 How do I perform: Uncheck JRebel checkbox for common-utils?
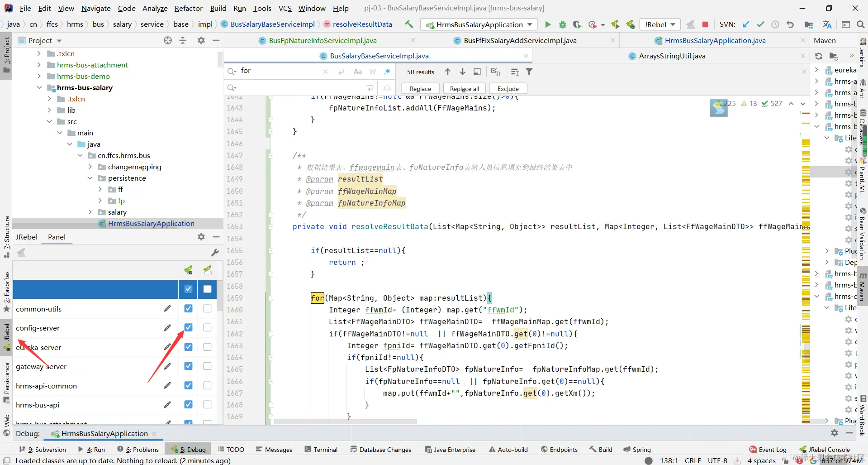[189, 308]
